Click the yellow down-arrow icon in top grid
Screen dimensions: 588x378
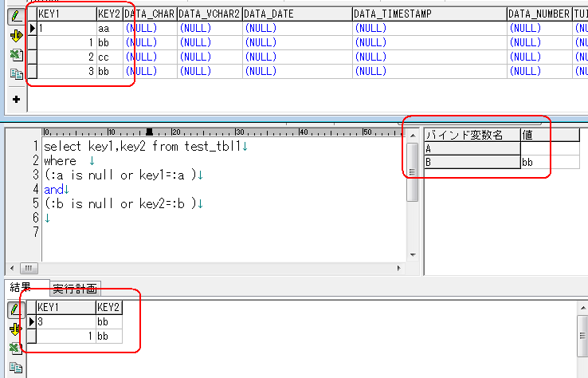tap(15, 35)
